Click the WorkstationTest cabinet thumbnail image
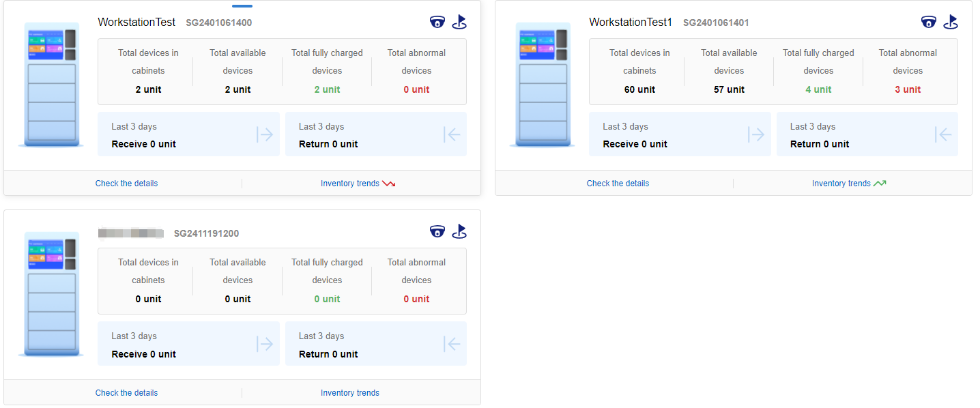The width and height of the screenshot is (980, 408). [x=51, y=85]
